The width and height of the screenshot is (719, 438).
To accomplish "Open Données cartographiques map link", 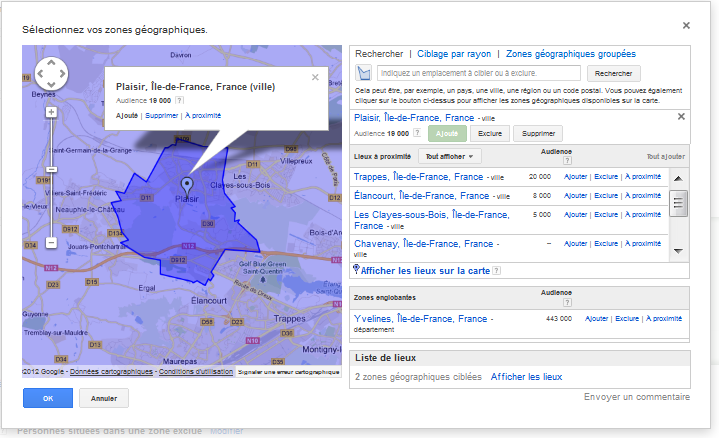I will tap(111, 371).
